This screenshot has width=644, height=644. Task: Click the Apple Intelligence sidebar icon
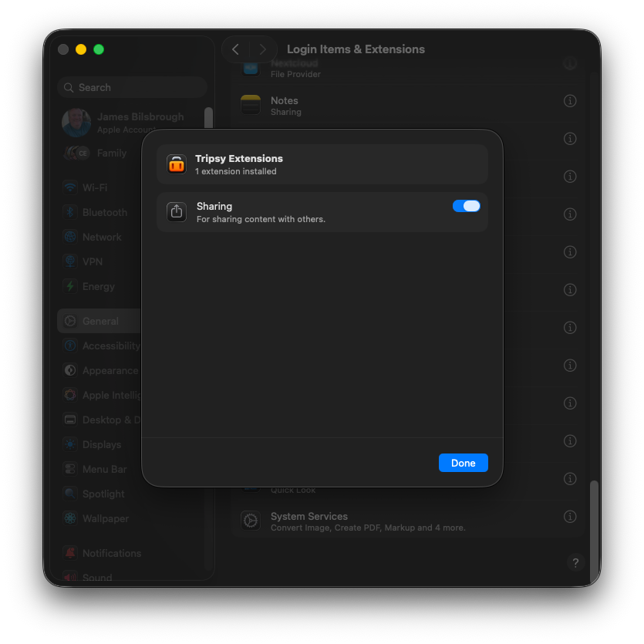tap(70, 395)
